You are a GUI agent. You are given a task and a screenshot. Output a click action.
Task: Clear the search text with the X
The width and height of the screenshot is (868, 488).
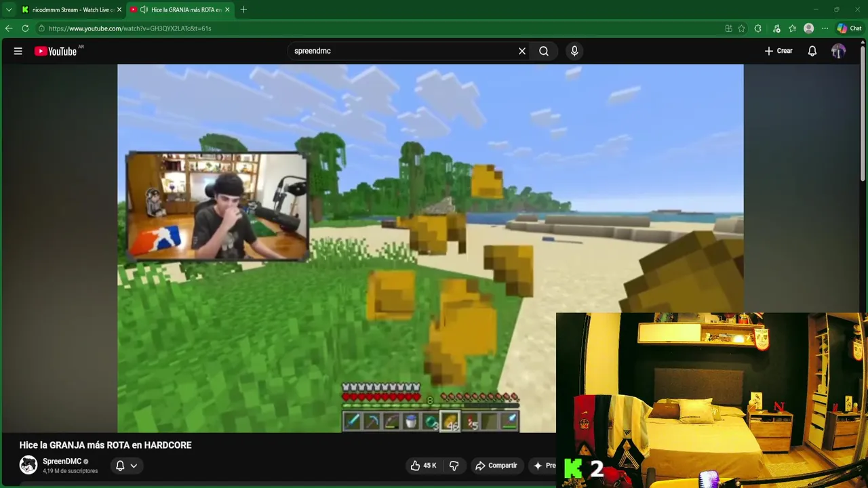pos(522,51)
